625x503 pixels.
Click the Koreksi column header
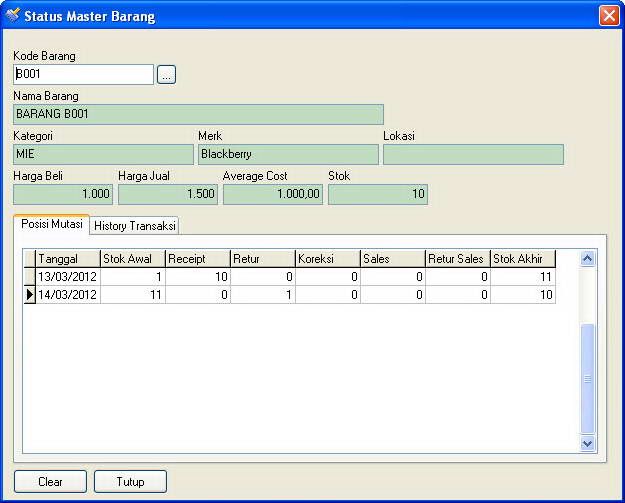point(328,259)
